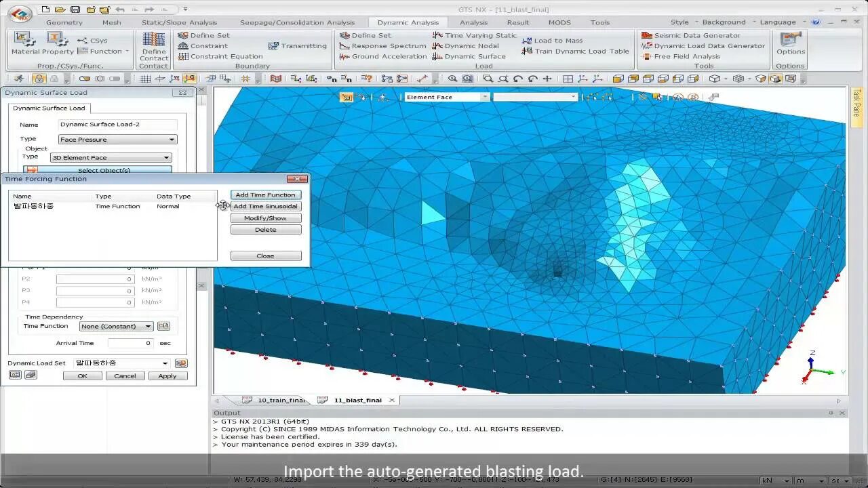Open Define Set in Boundary group
This screenshot has height=488, width=868.
click(203, 35)
